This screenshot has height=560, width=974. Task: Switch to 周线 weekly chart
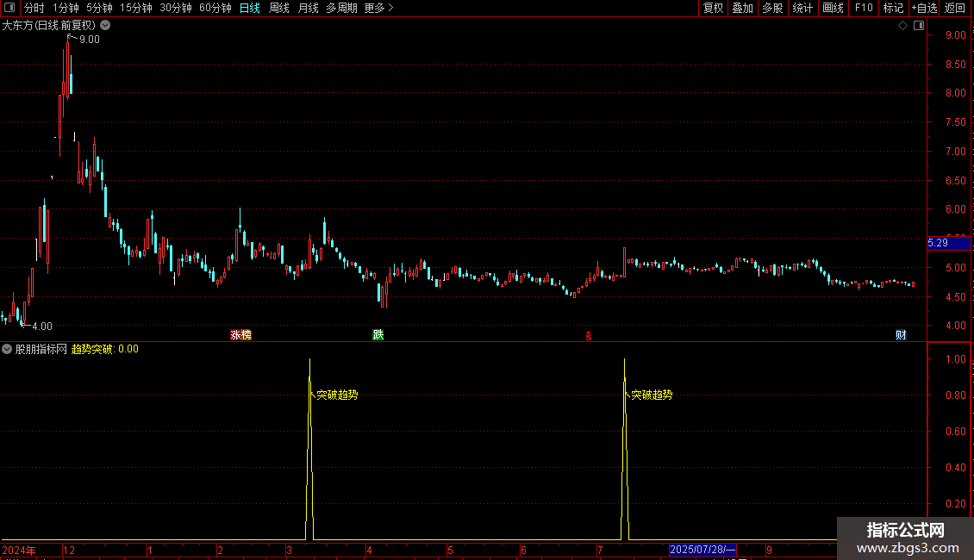(x=279, y=8)
